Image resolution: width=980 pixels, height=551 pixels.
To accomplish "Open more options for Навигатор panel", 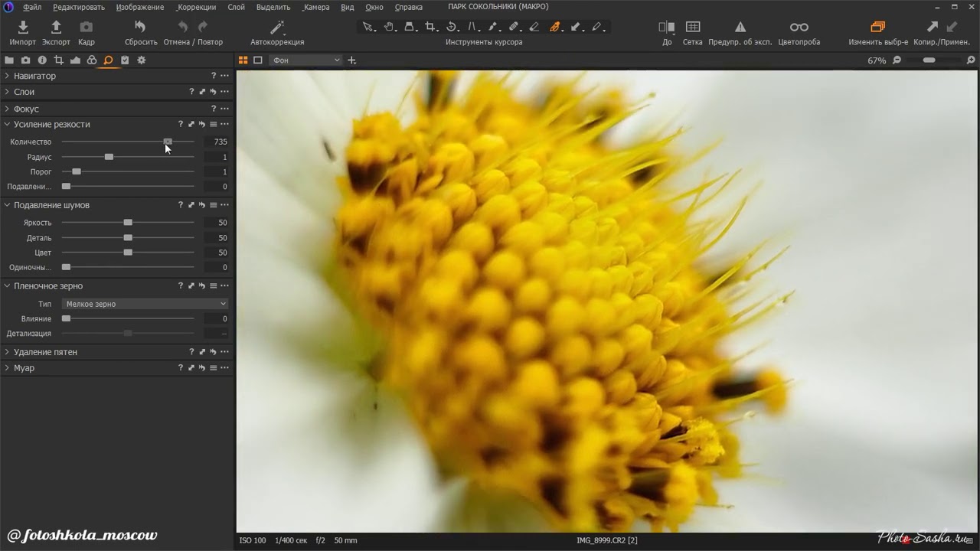I will (224, 76).
